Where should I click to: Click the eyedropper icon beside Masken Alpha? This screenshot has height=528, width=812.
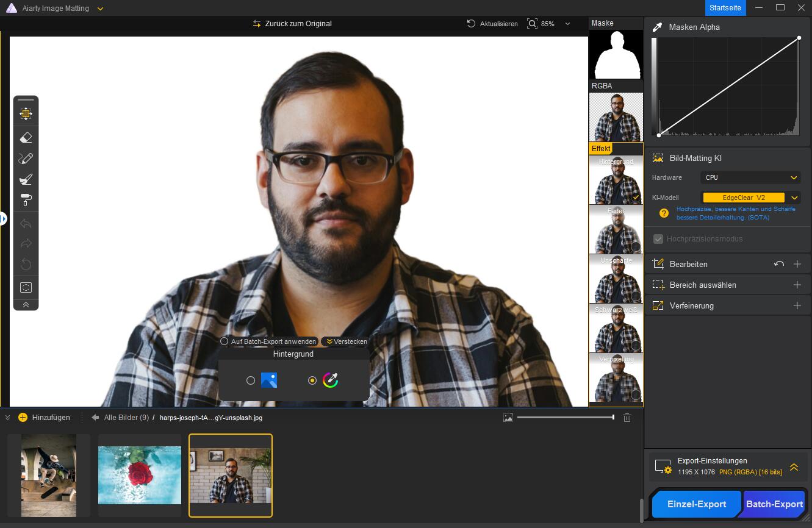(657, 27)
